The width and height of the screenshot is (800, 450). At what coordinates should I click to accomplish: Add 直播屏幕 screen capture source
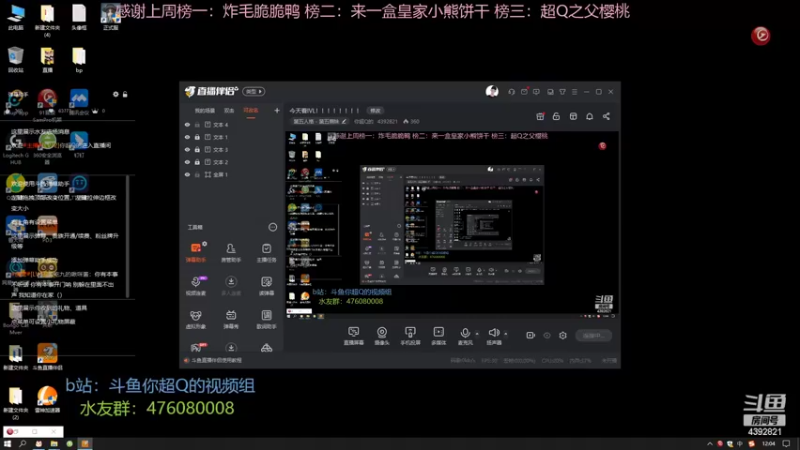pos(354,336)
